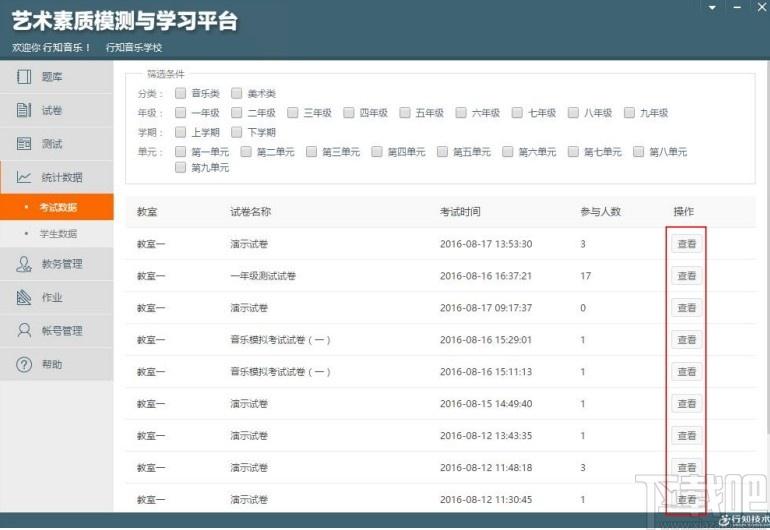The width and height of the screenshot is (770, 530).
Task: Click the 考试时间 column header
Action: [x=460, y=212]
